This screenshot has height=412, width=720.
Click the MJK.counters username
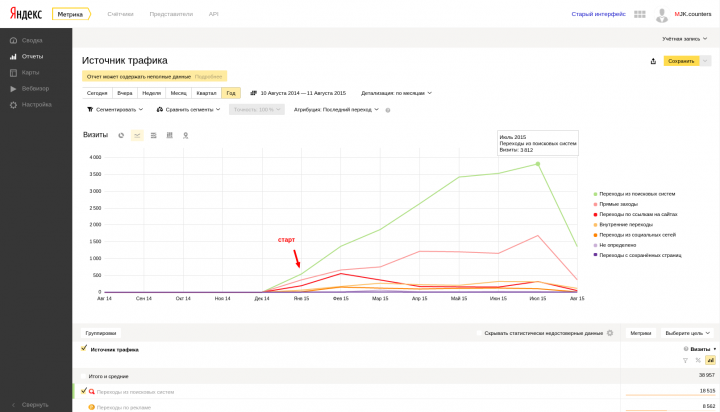point(692,14)
